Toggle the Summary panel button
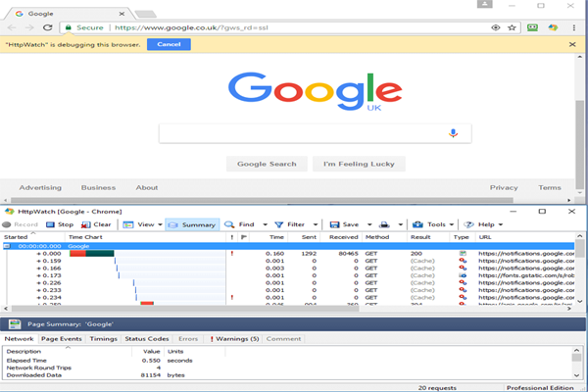588x392 pixels. tap(192, 224)
